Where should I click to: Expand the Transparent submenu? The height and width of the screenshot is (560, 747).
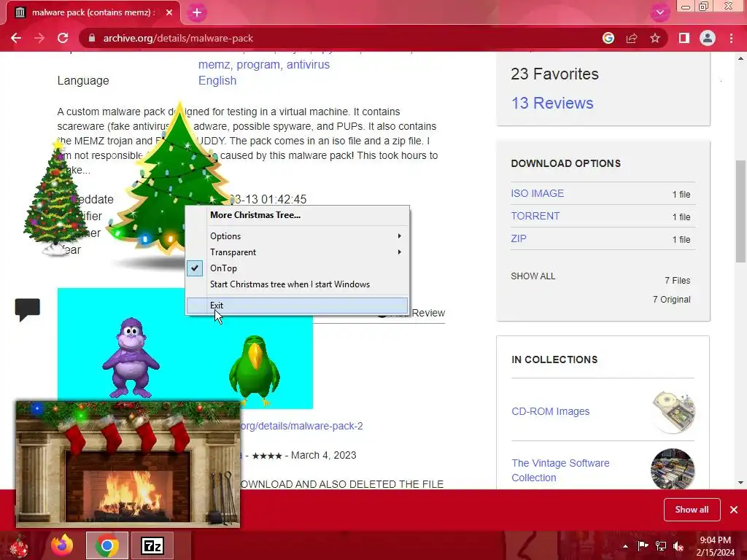(298, 252)
